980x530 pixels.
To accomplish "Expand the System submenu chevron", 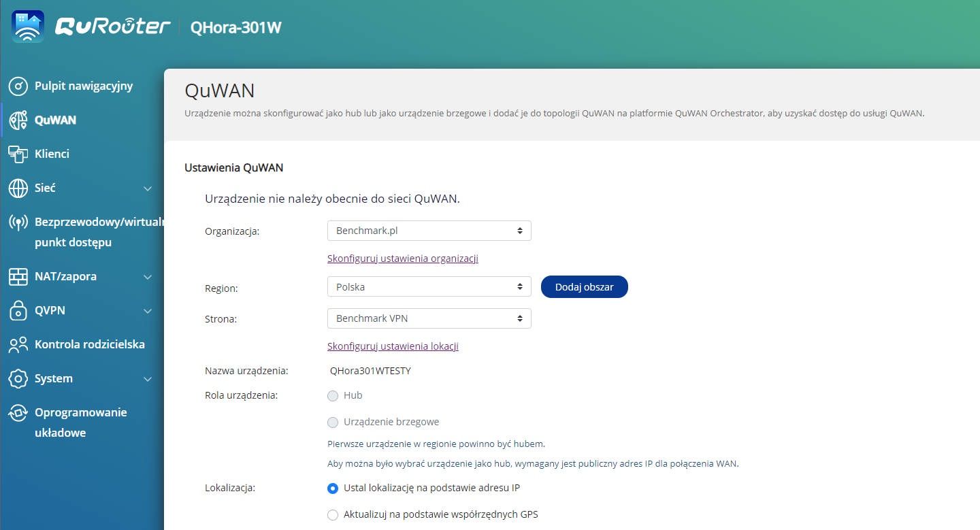I will pyautogui.click(x=148, y=379).
